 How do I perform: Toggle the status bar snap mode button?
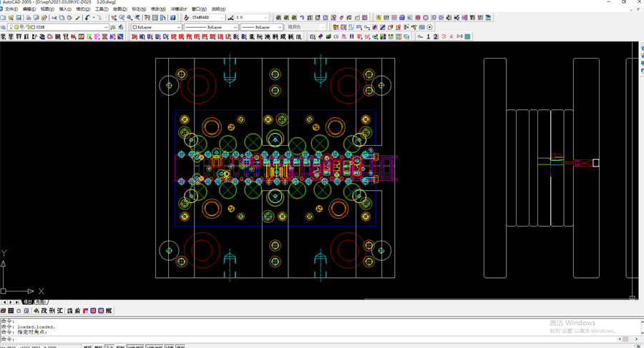[87, 347]
